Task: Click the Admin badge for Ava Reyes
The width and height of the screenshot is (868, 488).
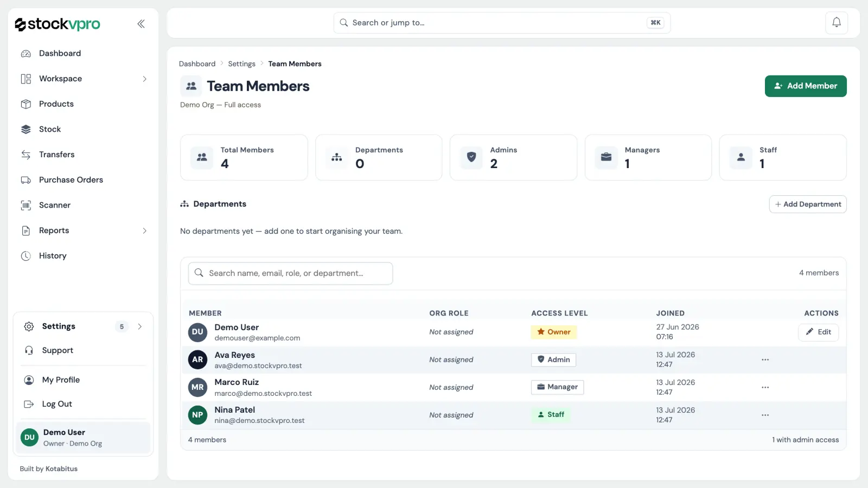Action: pos(553,359)
